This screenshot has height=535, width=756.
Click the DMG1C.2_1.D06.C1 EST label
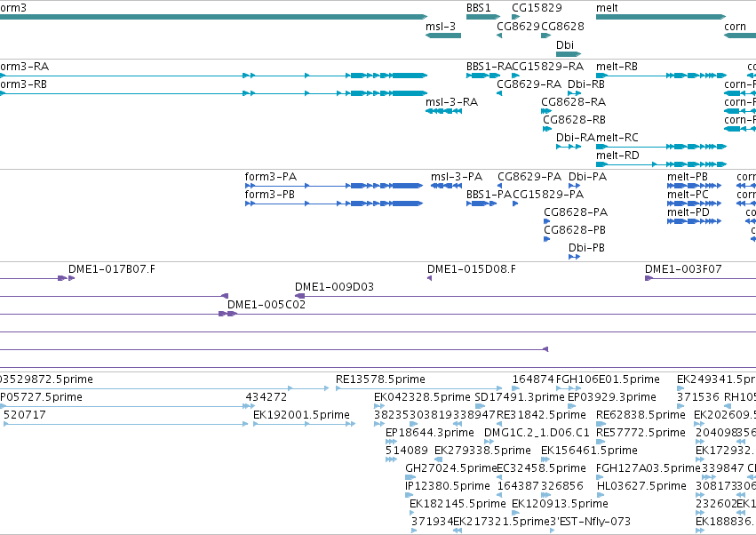coord(537,433)
